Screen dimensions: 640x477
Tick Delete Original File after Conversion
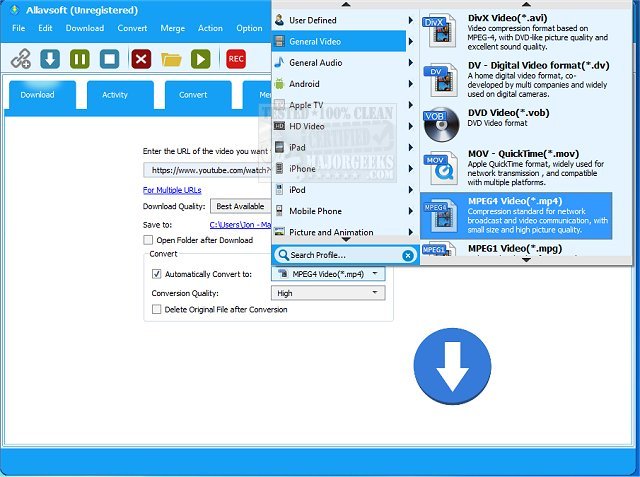(x=156, y=309)
